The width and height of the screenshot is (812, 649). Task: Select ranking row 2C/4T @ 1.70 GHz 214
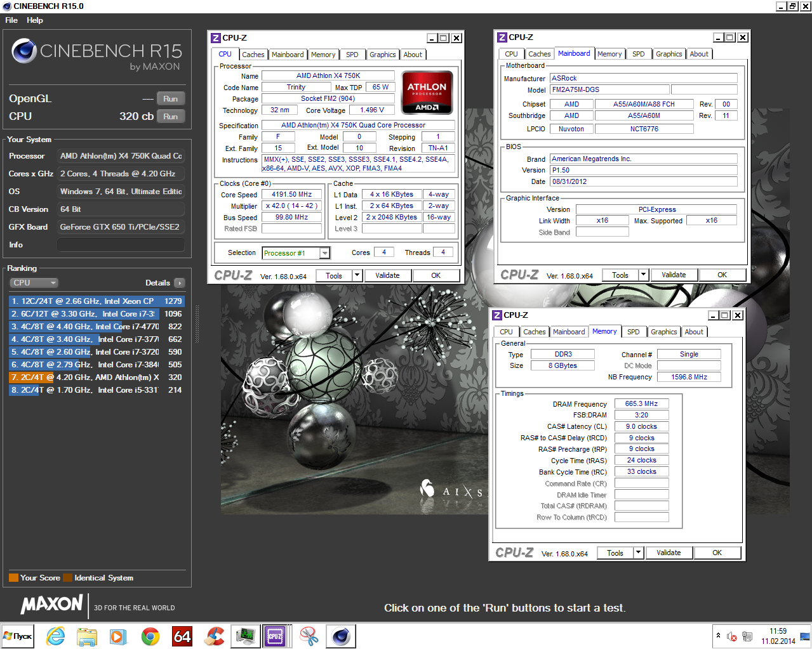tap(97, 390)
